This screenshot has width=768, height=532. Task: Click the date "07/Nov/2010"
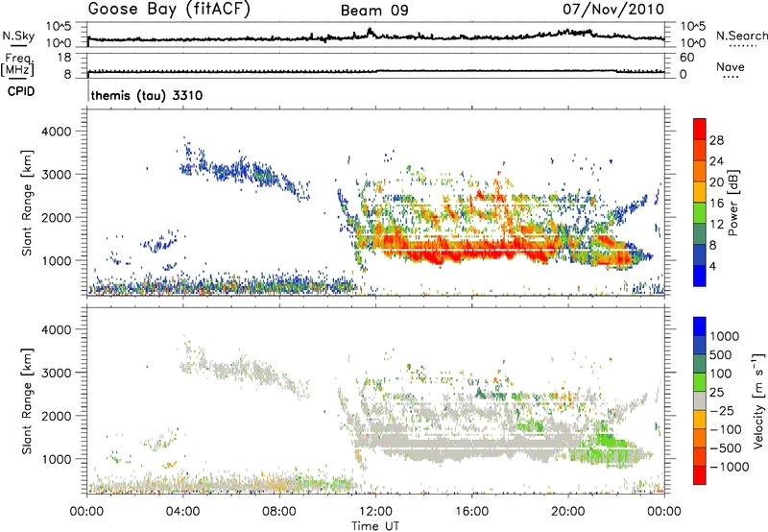(613, 9)
